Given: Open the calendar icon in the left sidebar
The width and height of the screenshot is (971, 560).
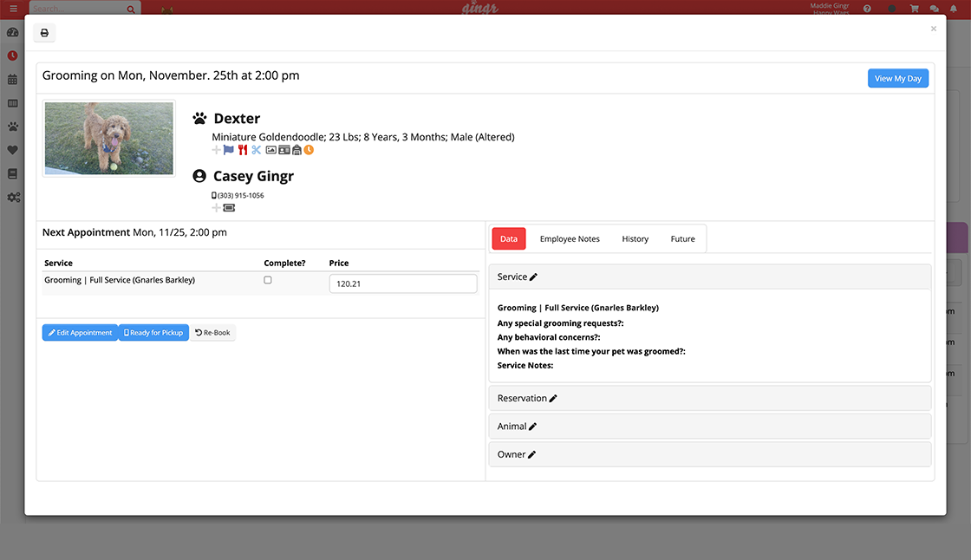Looking at the screenshot, I should [x=12, y=79].
